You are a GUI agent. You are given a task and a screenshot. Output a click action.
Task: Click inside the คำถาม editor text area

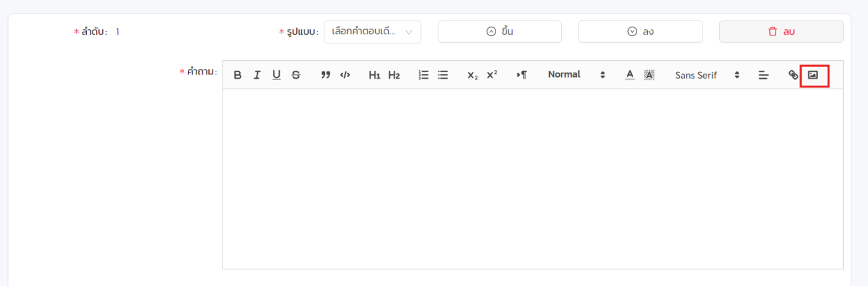click(532, 179)
